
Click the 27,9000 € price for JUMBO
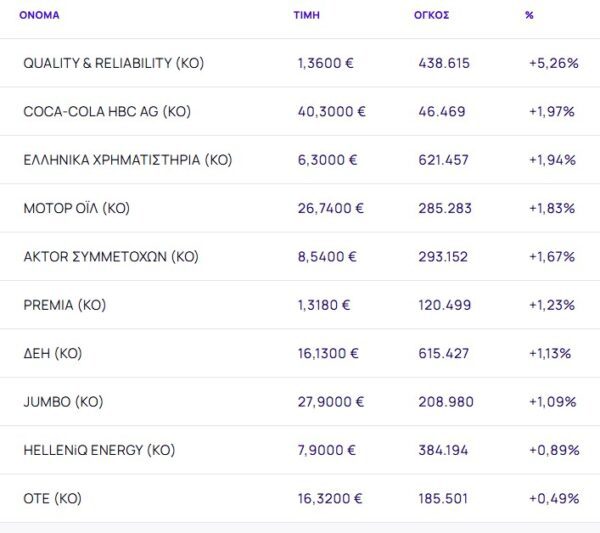331,402
